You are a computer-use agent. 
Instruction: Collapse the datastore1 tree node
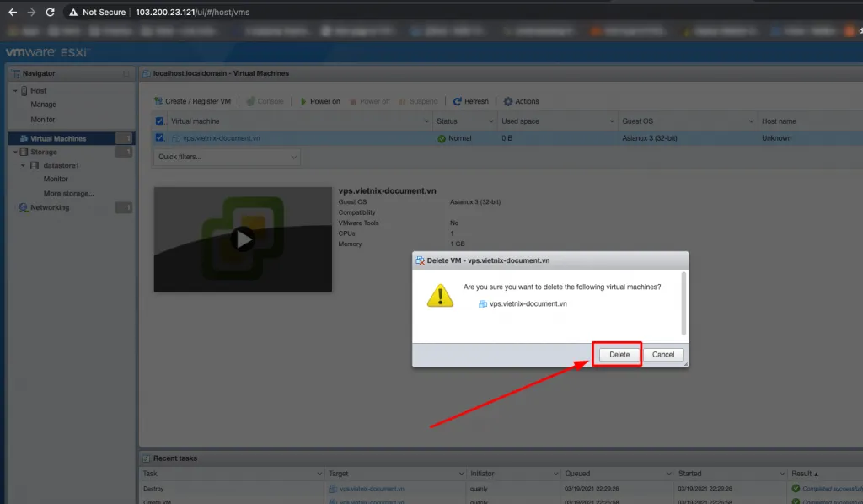[23, 165]
